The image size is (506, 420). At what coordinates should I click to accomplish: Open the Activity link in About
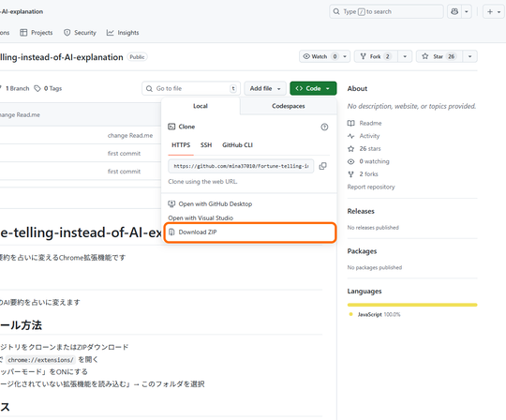(x=364, y=136)
